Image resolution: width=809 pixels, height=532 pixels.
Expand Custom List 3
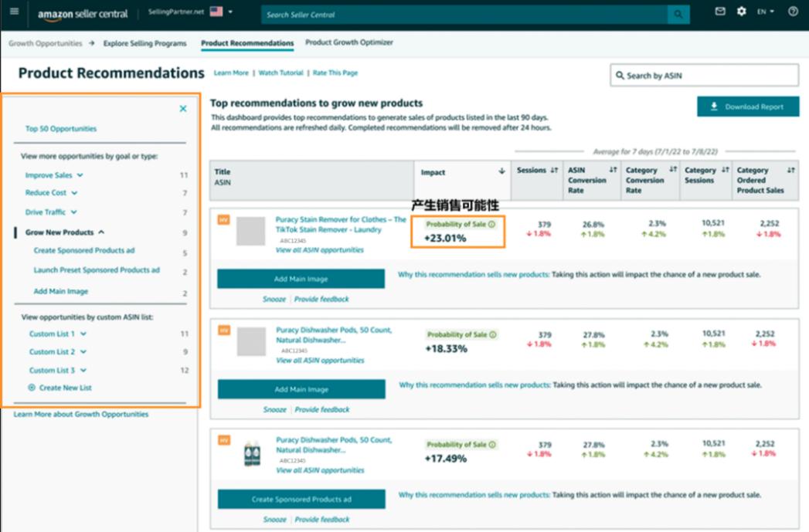coord(58,371)
